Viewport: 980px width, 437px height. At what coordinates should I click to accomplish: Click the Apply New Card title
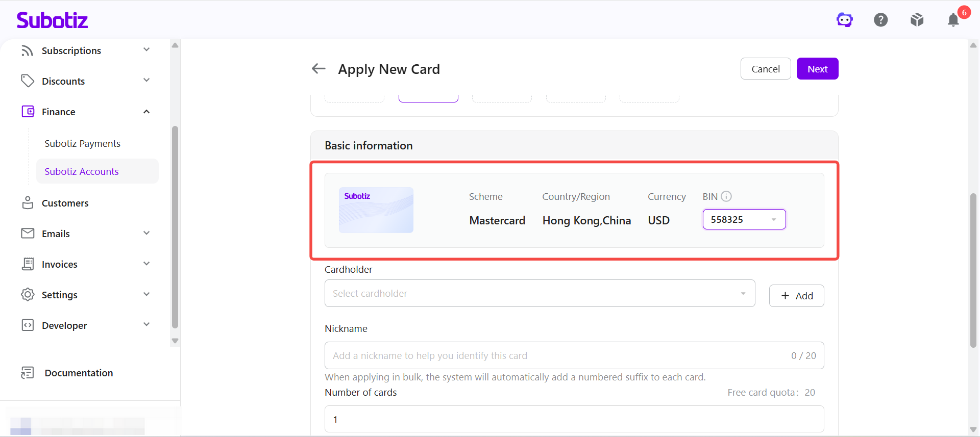389,69
